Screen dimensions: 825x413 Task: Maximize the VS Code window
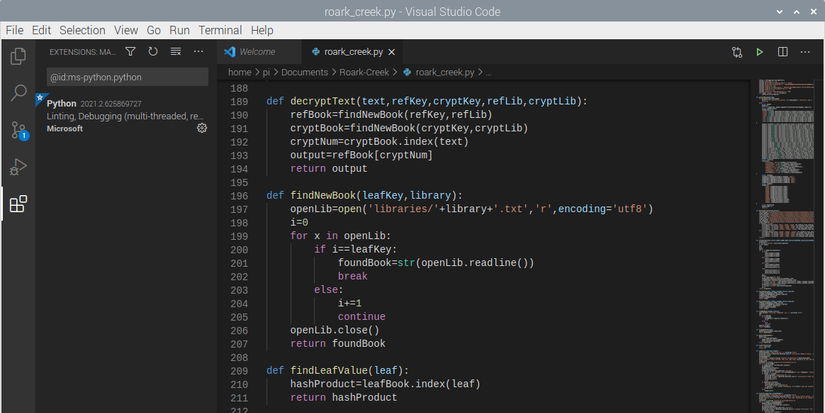click(797, 12)
